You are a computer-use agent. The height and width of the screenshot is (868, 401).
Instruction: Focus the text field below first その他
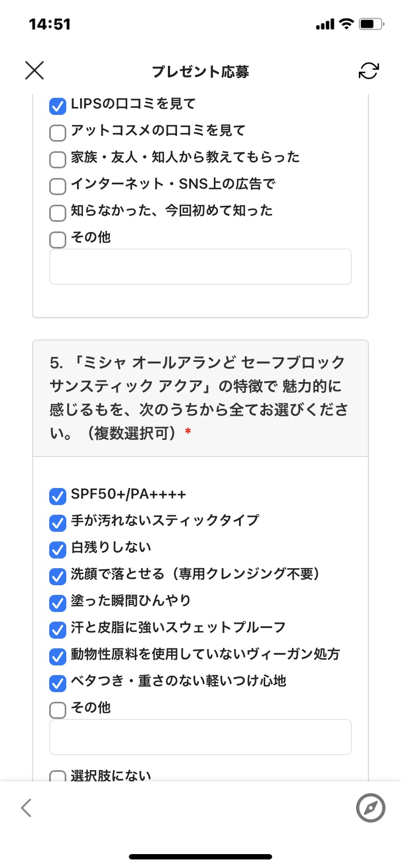tap(200, 267)
